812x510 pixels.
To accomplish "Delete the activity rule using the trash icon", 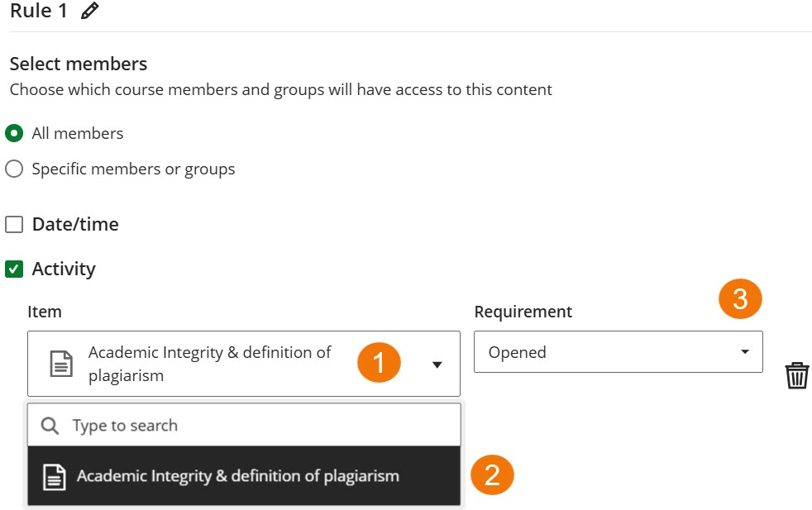I will (x=796, y=374).
